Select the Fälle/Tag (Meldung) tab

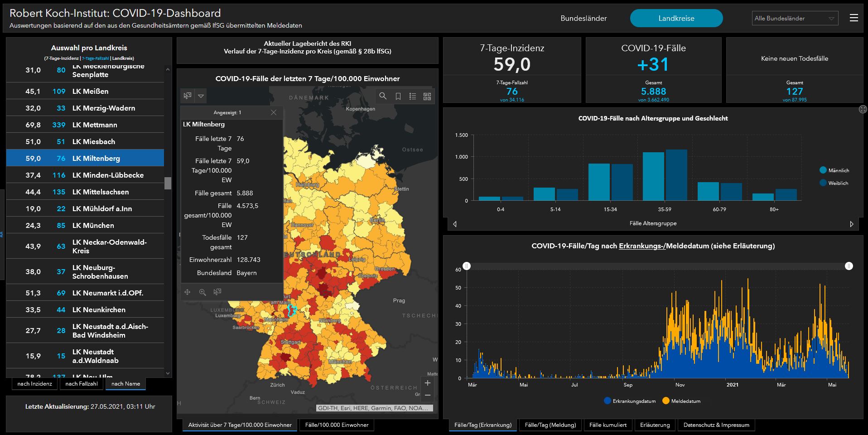[550, 425]
